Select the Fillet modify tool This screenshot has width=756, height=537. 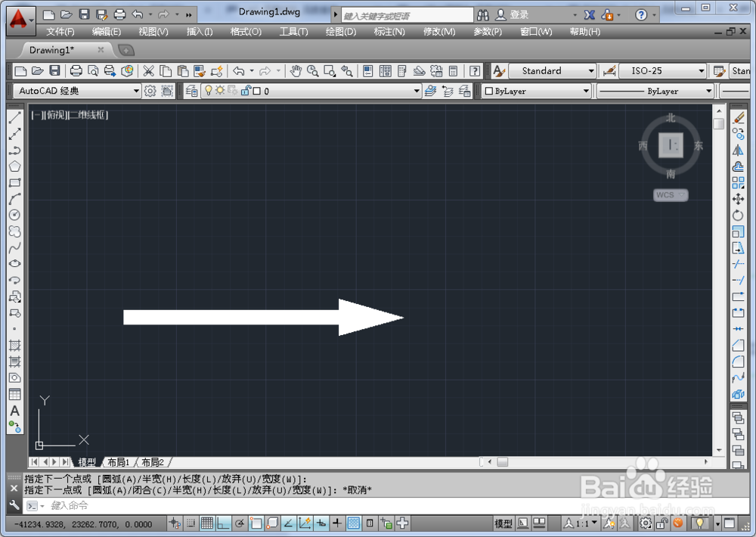tap(738, 362)
